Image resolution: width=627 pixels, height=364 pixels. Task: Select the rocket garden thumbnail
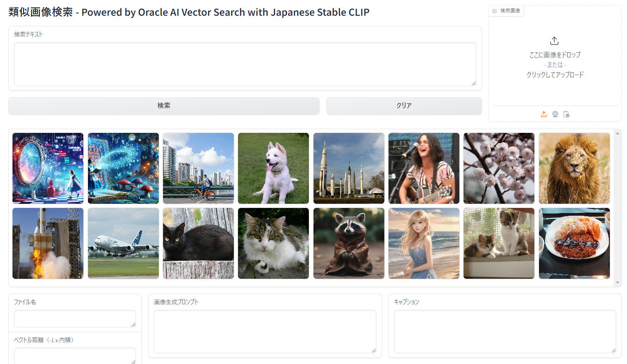pos(349,168)
